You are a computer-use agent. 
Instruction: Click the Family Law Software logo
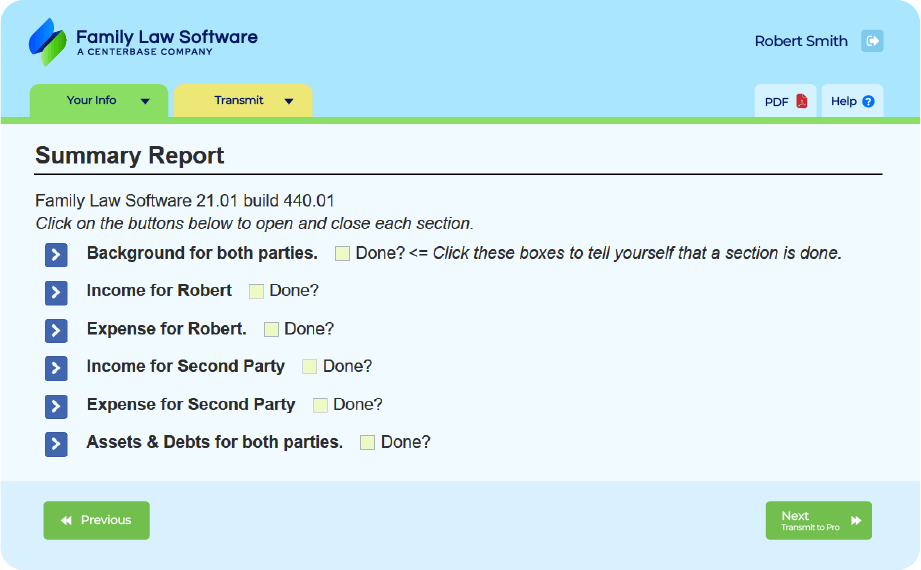coord(143,42)
